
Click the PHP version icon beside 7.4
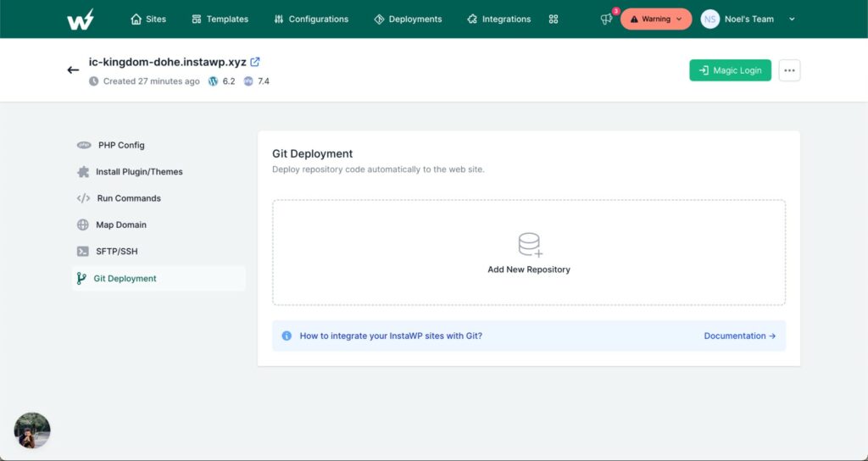click(248, 81)
